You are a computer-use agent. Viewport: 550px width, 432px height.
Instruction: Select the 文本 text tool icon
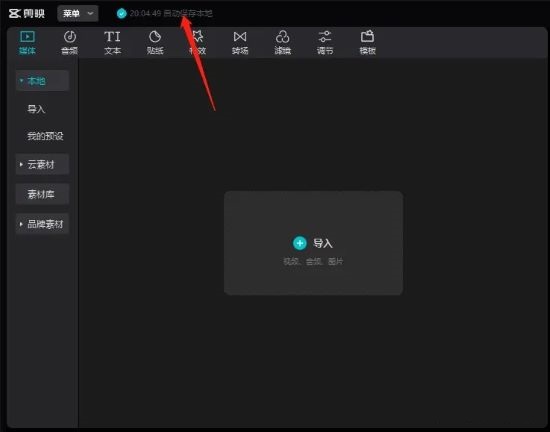pos(112,37)
